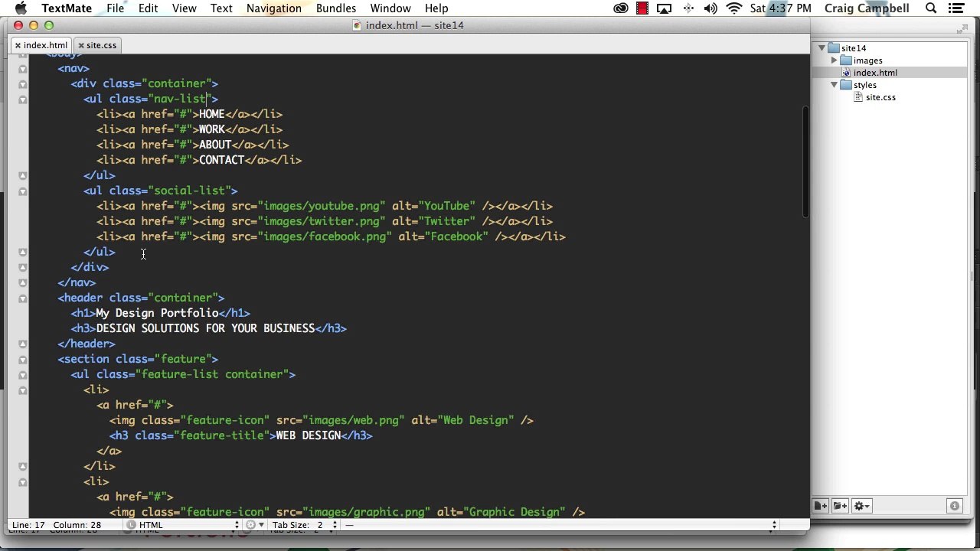Open the HTML language selector
Image resolution: width=980 pixels, height=551 pixels.
[184, 525]
